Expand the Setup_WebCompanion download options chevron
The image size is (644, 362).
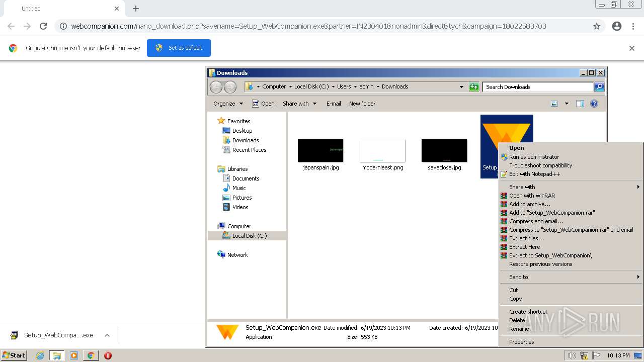107,335
